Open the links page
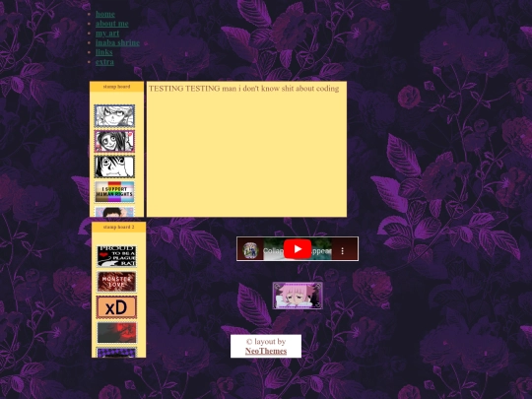 (103, 52)
